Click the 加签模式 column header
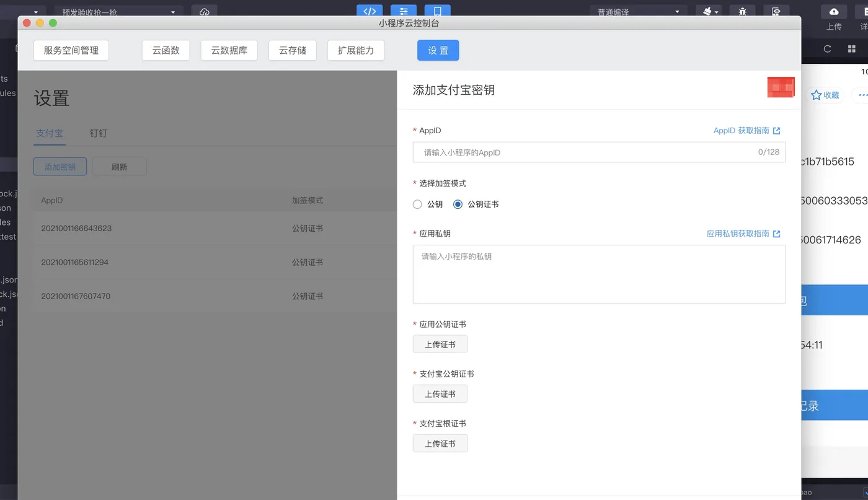This screenshot has width=868, height=500. (x=308, y=200)
